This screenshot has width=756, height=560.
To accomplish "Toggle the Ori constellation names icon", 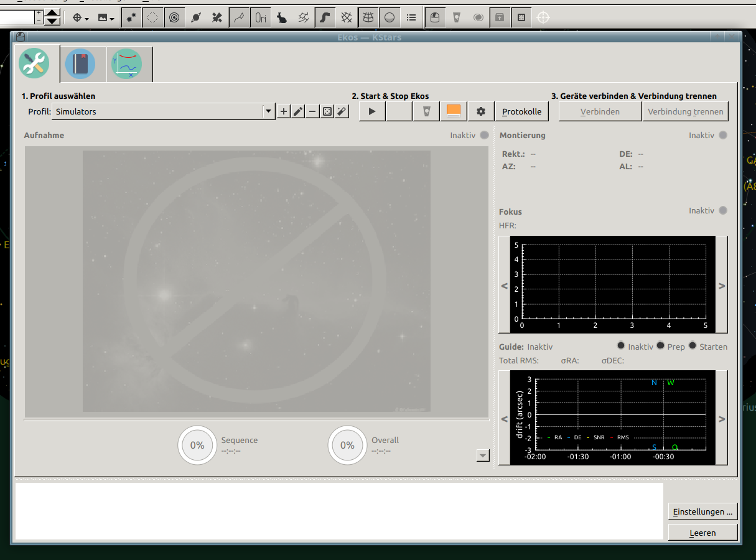I will point(261,17).
